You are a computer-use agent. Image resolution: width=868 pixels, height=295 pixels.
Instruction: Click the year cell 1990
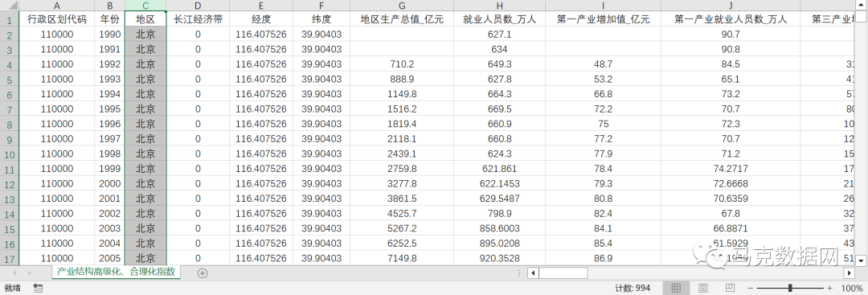click(109, 35)
